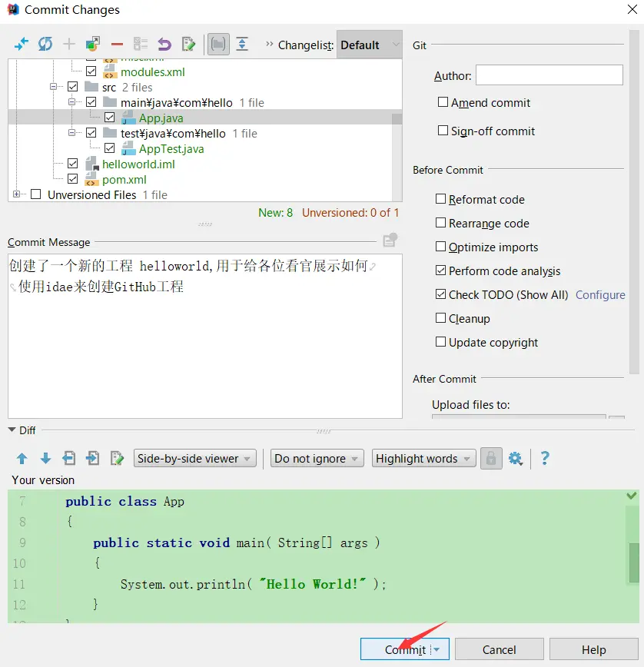Click the Add to VCS plus icon
644x667 pixels.
pos(69,44)
